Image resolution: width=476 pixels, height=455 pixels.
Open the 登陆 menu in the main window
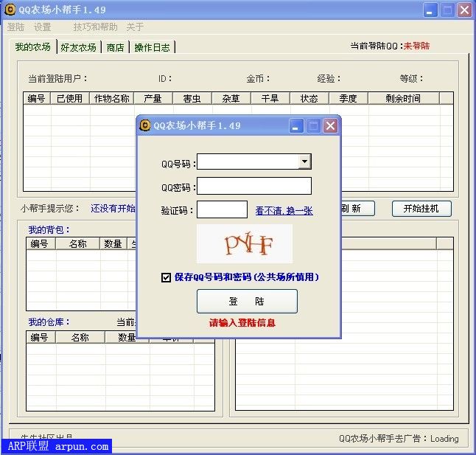tap(15, 27)
